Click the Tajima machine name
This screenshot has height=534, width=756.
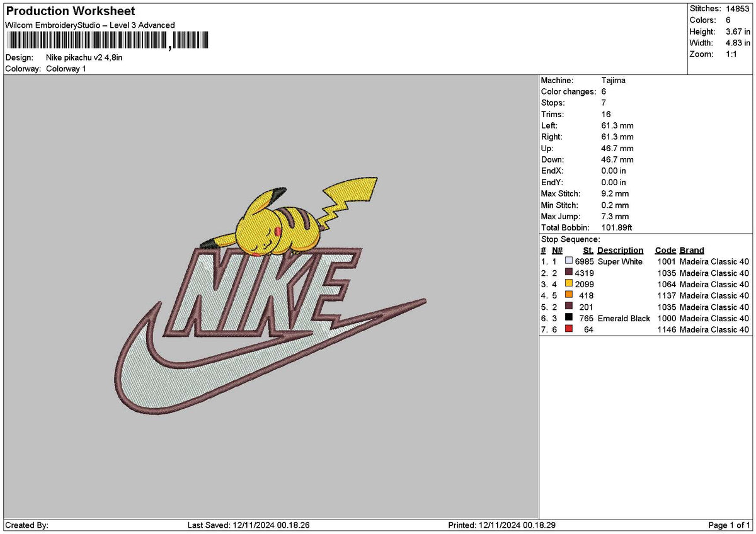(612, 80)
